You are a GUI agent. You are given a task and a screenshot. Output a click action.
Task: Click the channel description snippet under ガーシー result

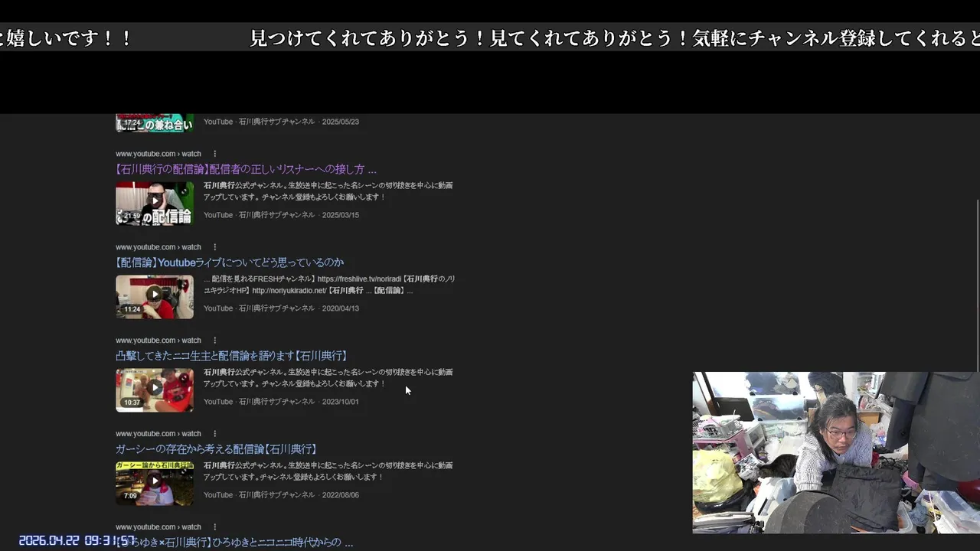tap(328, 471)
